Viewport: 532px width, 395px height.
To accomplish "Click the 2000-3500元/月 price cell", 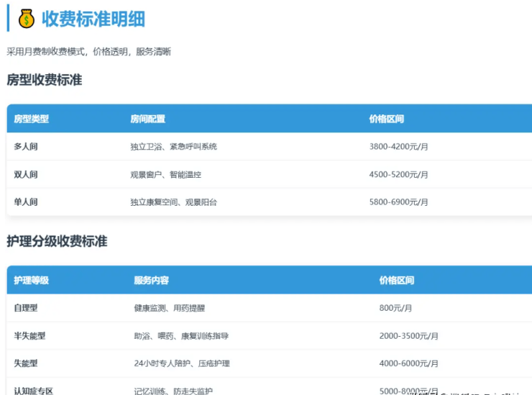I will click(408, 336).
